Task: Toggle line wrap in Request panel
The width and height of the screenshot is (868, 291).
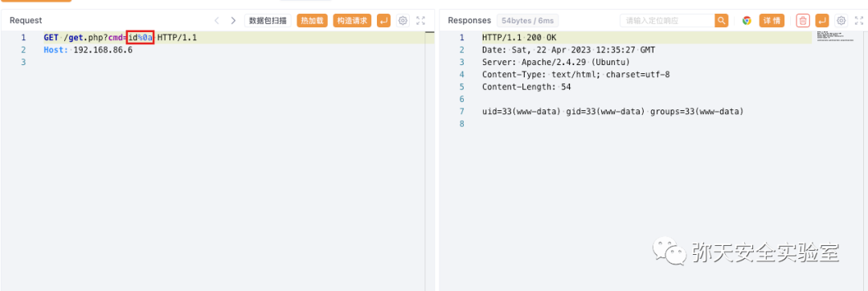Action: coord(383,20)
